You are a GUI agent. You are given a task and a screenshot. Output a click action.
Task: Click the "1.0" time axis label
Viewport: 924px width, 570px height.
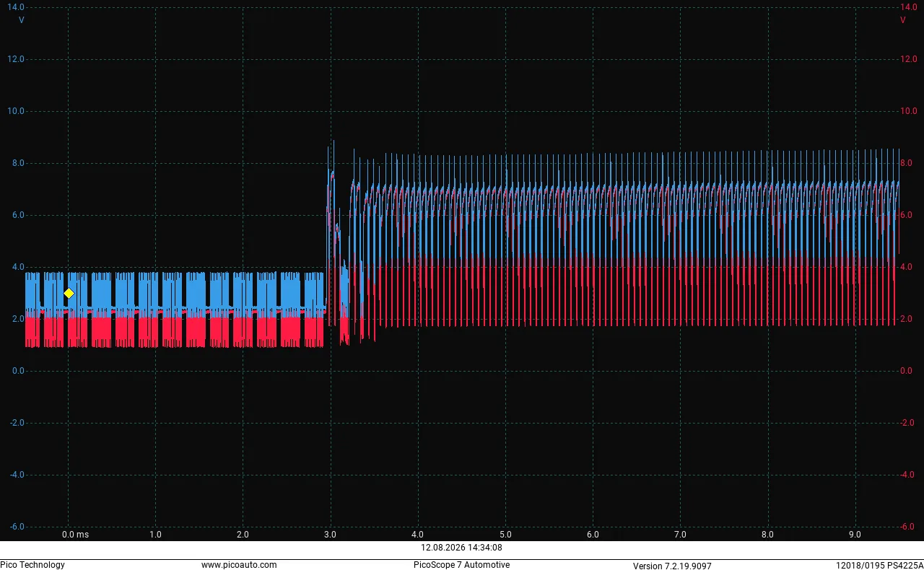pyautogui.click(x=155, y=535)
